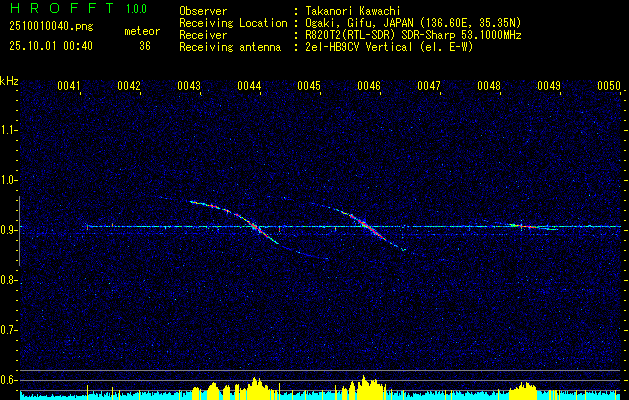629x400 pixels.
Task: Click the 0043 time marker
Action: pyautogui.click(x=189, y=86)
